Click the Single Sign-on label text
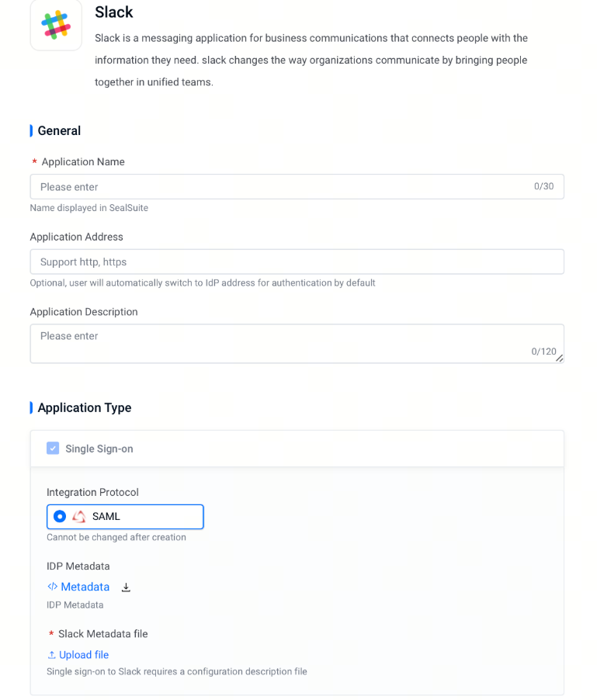 [x=99, y=449]
